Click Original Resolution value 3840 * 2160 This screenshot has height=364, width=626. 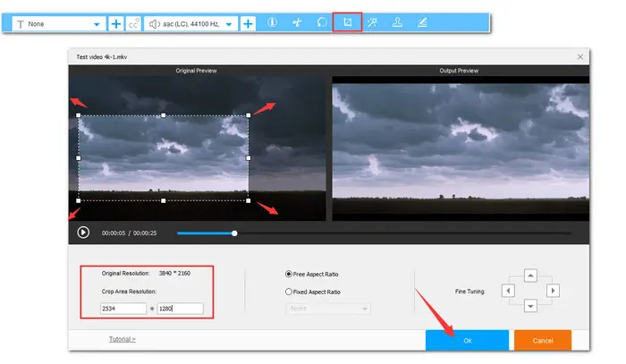(174, 274)
